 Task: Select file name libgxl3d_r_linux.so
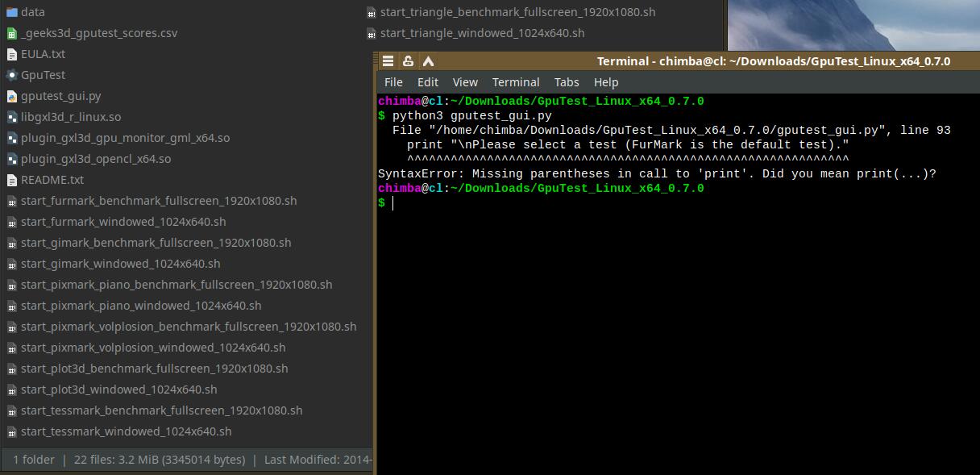71,117
